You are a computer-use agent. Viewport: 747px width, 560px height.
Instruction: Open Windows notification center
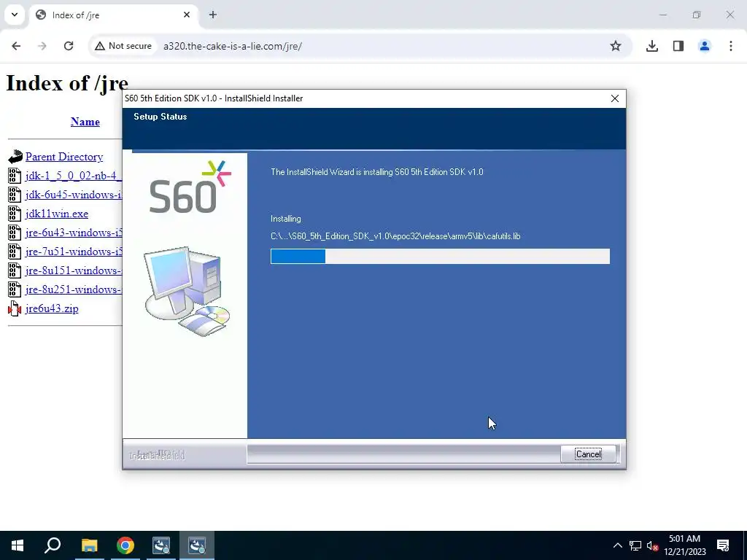coord(723,545)
